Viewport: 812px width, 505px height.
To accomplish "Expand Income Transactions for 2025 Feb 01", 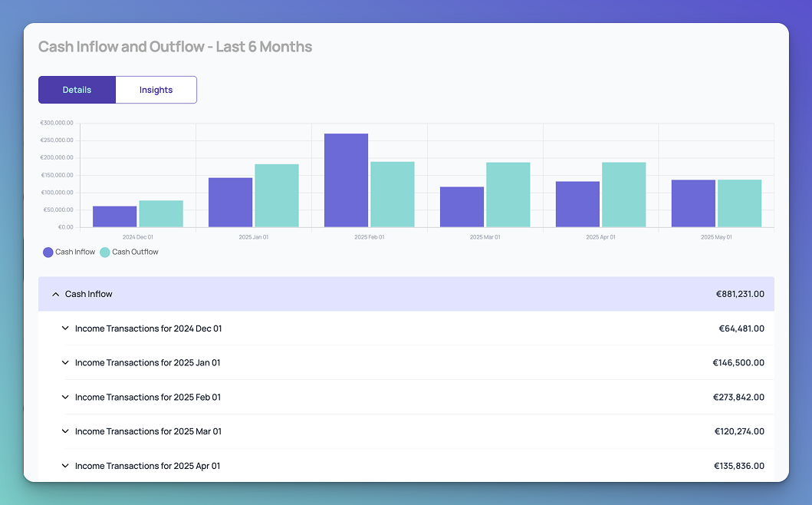I will [65, 397].
